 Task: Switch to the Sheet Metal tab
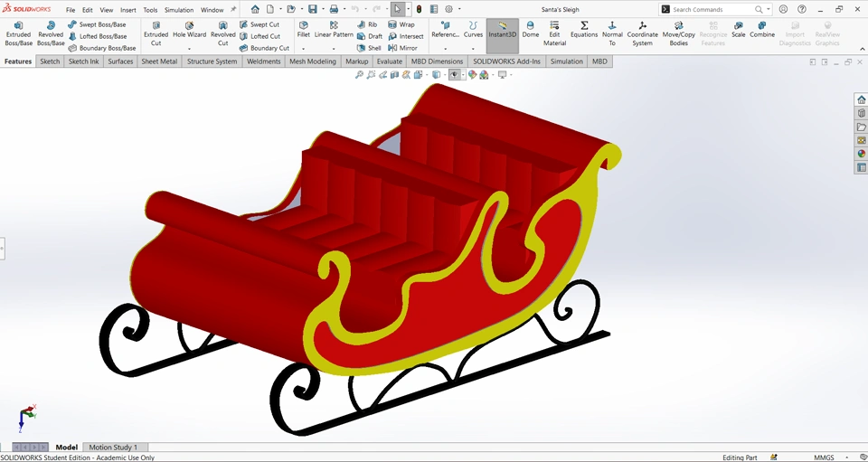(159, 61)
